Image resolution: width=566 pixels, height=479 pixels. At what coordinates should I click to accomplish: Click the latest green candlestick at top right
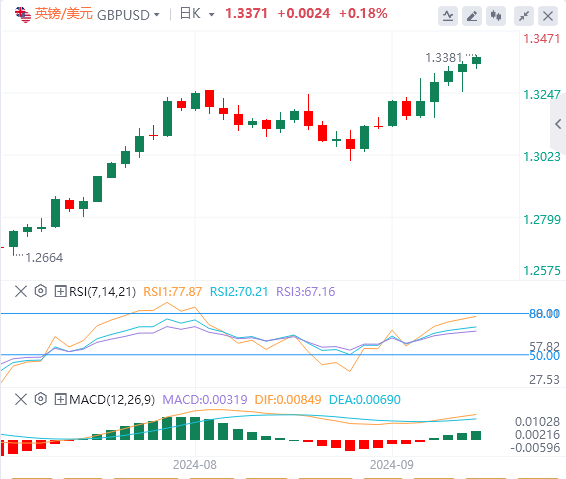click(476, 61)
